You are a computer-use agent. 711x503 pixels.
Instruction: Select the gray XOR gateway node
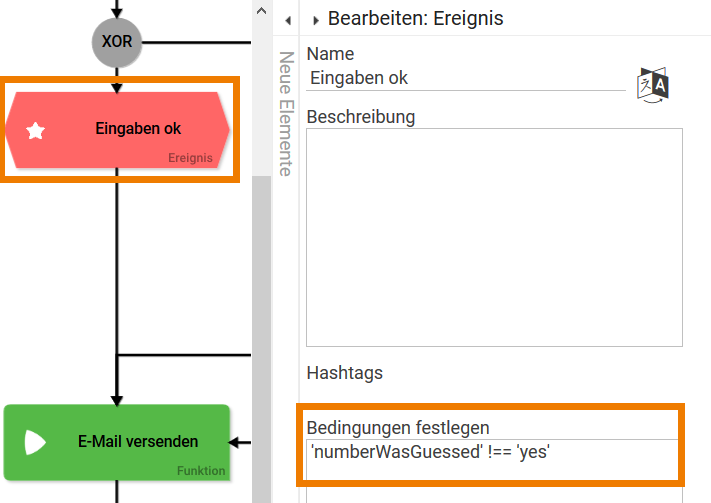click(117, 43)
